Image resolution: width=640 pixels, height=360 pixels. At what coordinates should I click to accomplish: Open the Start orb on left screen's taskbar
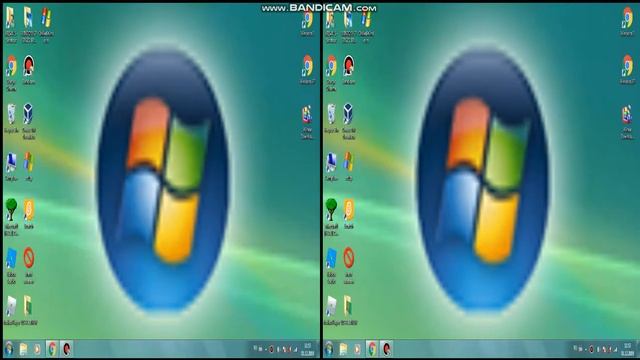click(9, 349)
